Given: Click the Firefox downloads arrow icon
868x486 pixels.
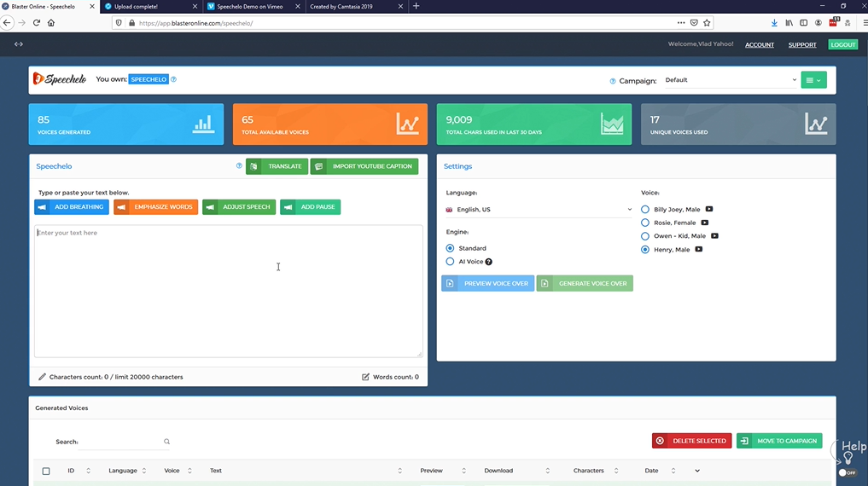Looking at the screenshot, I should (774, 23).
